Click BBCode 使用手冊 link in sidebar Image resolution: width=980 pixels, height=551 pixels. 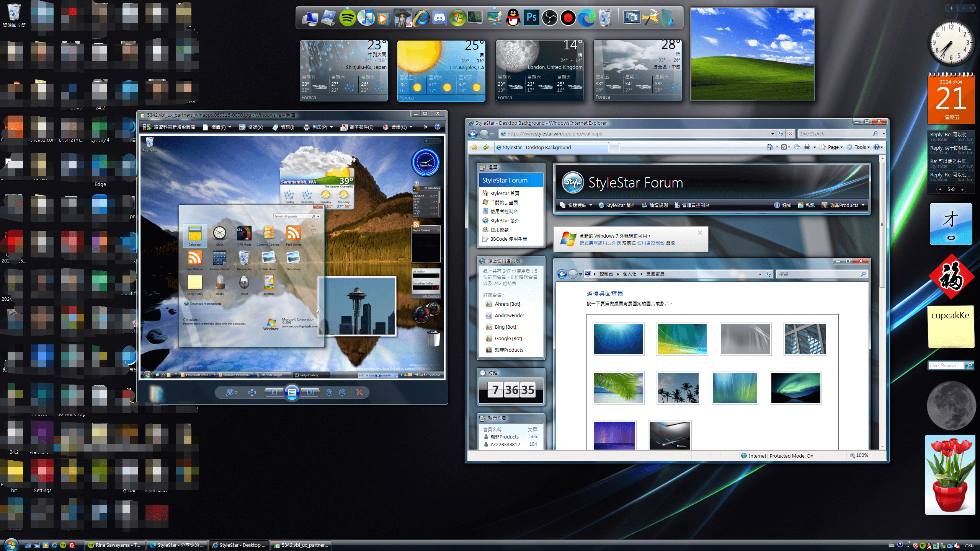[508, 239]
